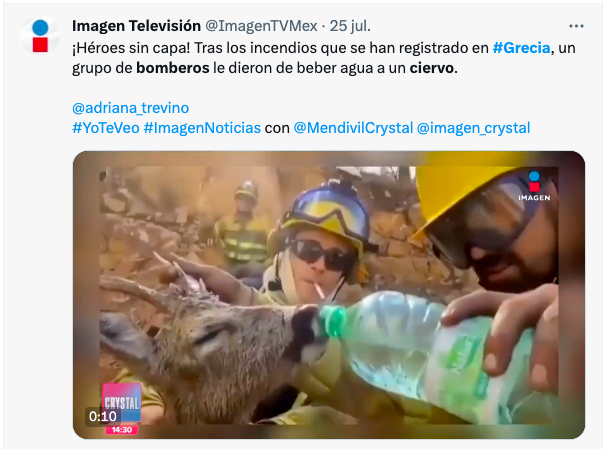609x449 pixels.
Task: Click the bold word bomberos in tweet
Action: point(173,68)
